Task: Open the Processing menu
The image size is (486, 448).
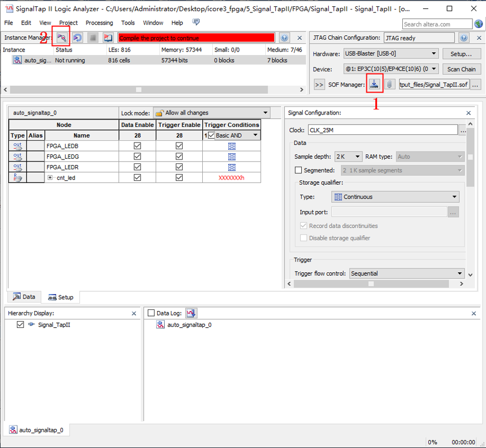Action: point(99,23)
